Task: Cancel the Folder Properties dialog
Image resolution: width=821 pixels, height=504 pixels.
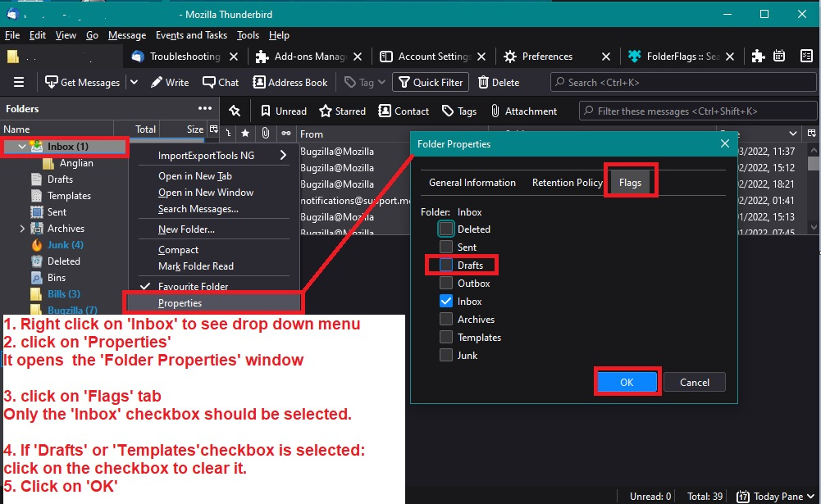Action: [x=694, y=382]
